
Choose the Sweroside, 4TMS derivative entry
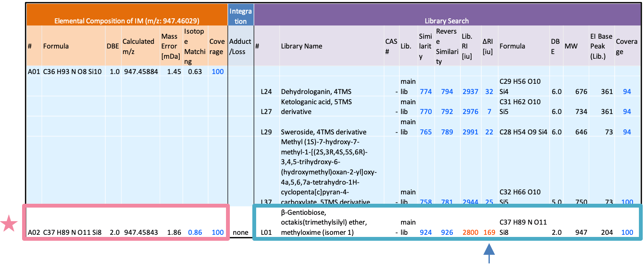(323, 132)
